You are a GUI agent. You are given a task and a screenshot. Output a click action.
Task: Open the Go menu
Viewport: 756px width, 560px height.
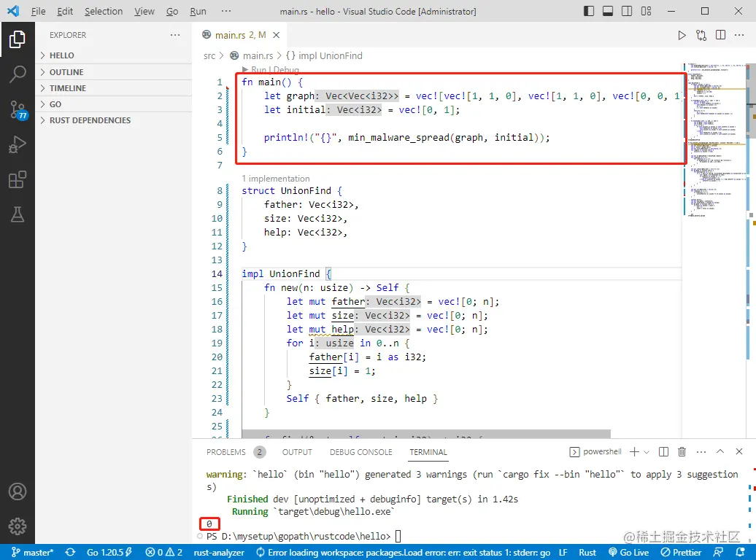tap(172, 11)
